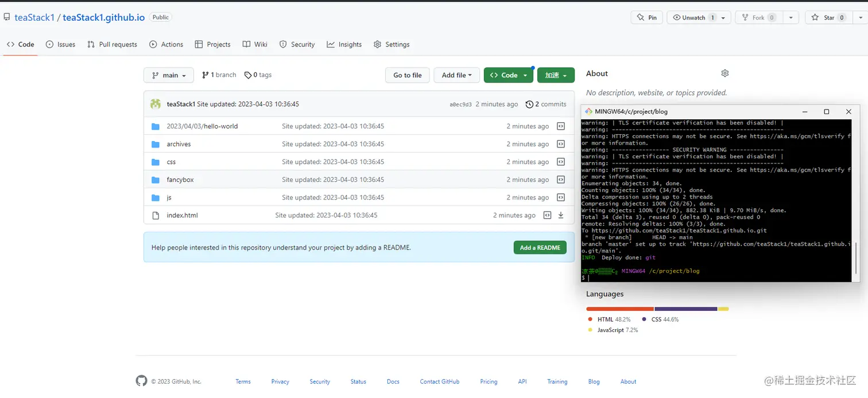
Task: View the 1 branch link
Action: (x=219, y=75)
